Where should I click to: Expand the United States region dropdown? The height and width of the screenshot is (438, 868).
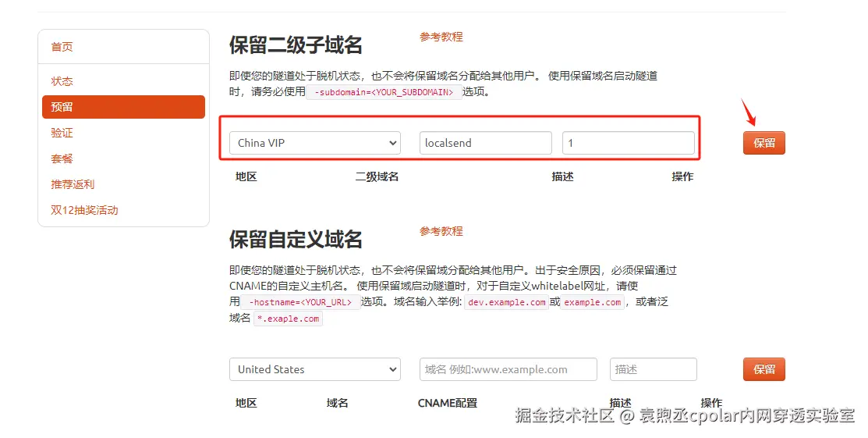pos(315,369)
